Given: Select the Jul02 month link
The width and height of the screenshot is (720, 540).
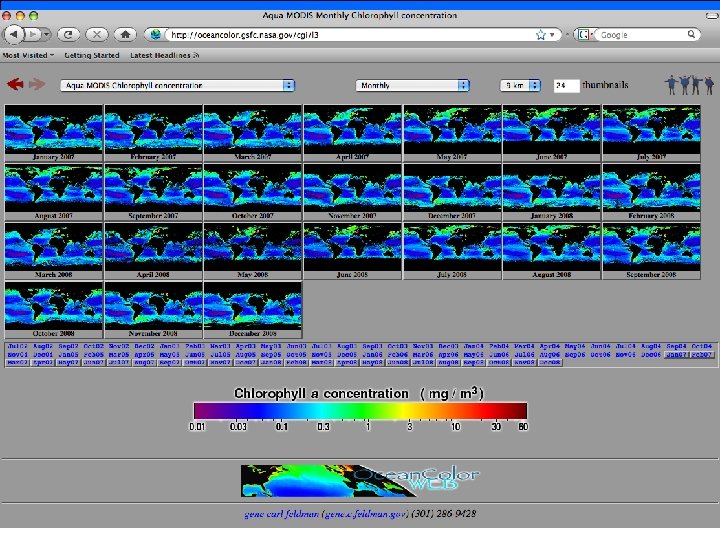Looking at the screenshot, I should 17,345.
